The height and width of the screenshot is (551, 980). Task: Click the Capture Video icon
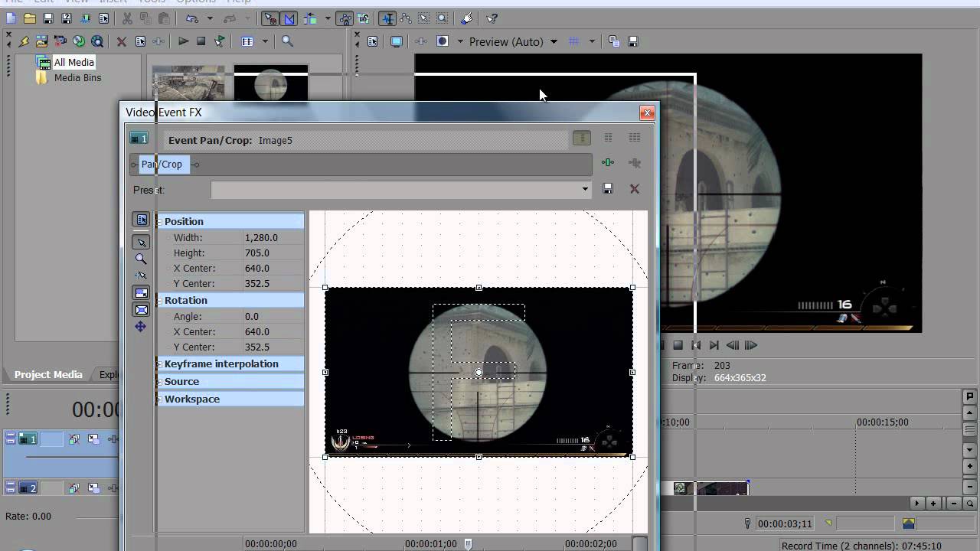coord(60,41)
